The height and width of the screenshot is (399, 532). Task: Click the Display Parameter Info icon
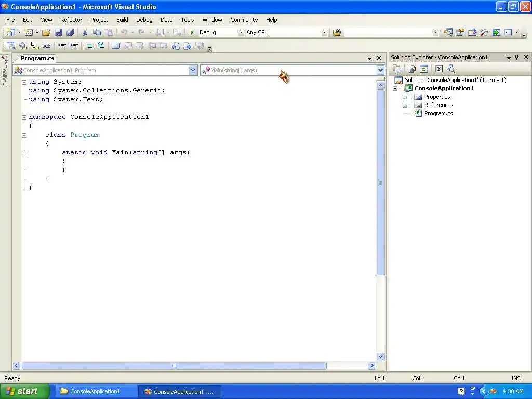click(23, 46)
